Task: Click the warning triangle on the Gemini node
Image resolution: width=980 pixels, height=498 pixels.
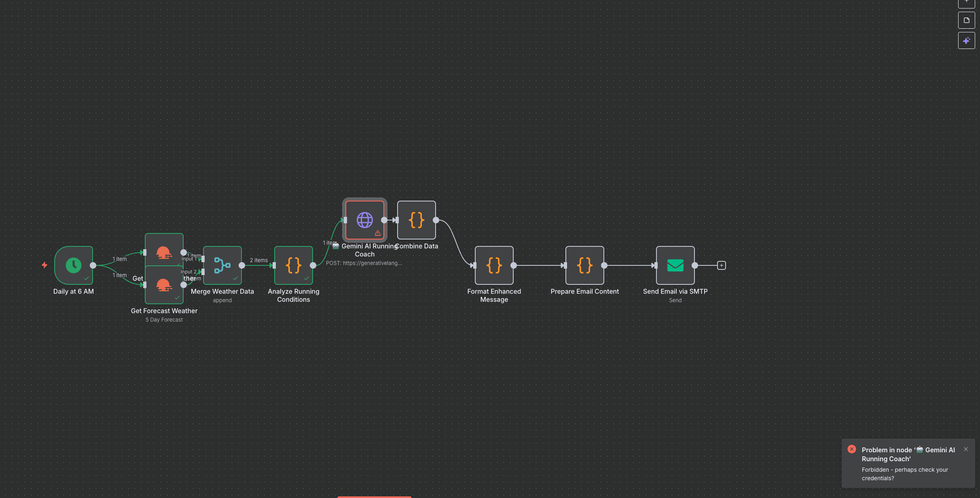Action: coord(377,233)
